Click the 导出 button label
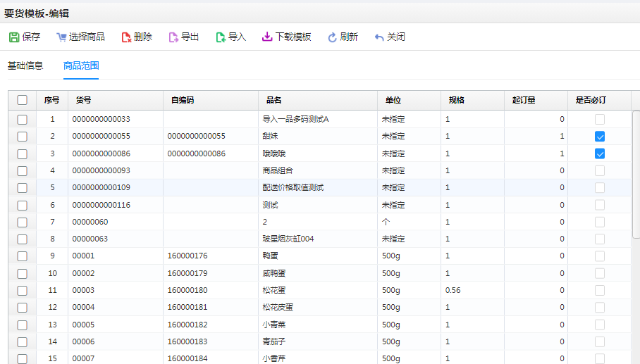The height and width of the screenshot is (364, 640). [x=190, y=37]
